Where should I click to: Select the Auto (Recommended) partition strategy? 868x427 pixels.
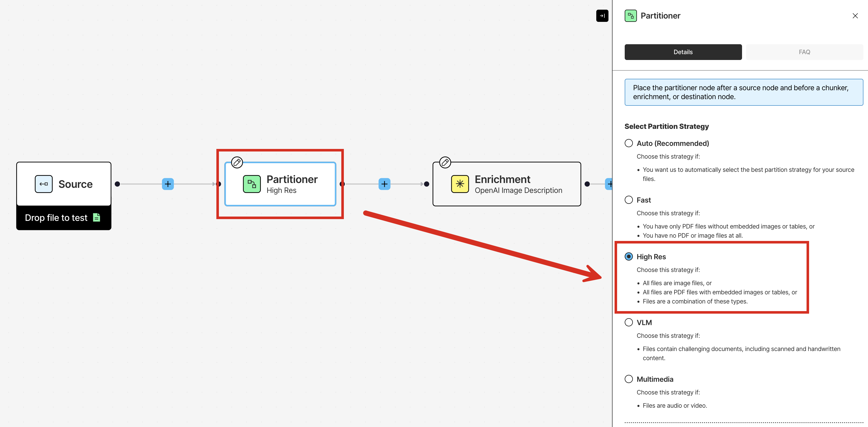(x=629, y=143)
